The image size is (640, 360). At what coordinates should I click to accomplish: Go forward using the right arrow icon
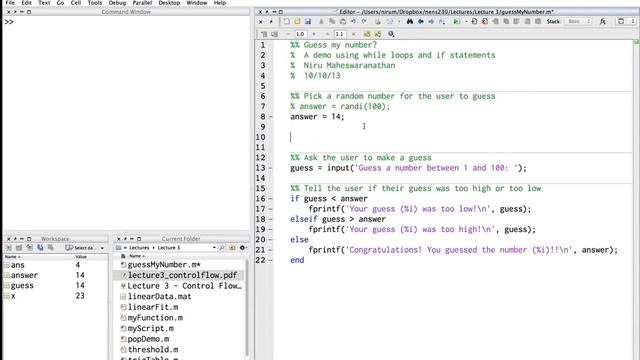pyautogui.click(x=431, y=22)
